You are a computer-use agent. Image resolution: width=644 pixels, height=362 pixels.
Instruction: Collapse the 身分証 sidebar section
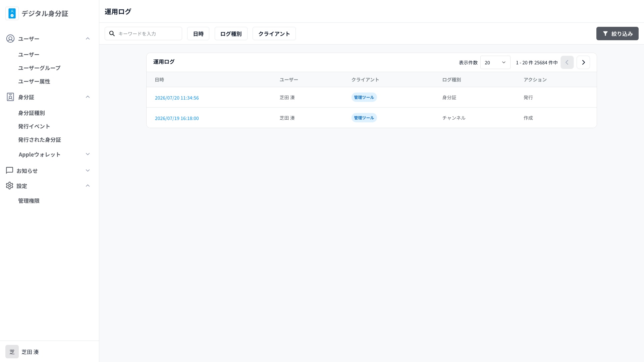(88, 97)
